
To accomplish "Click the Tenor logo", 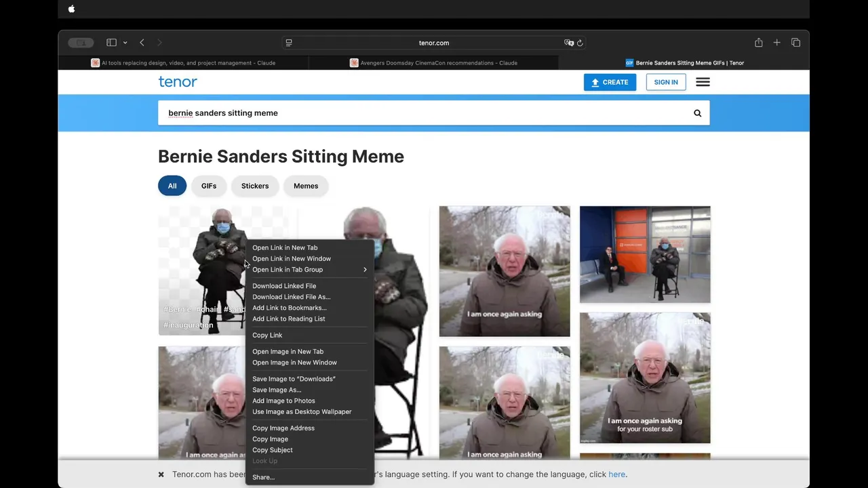I will point(178,81).
